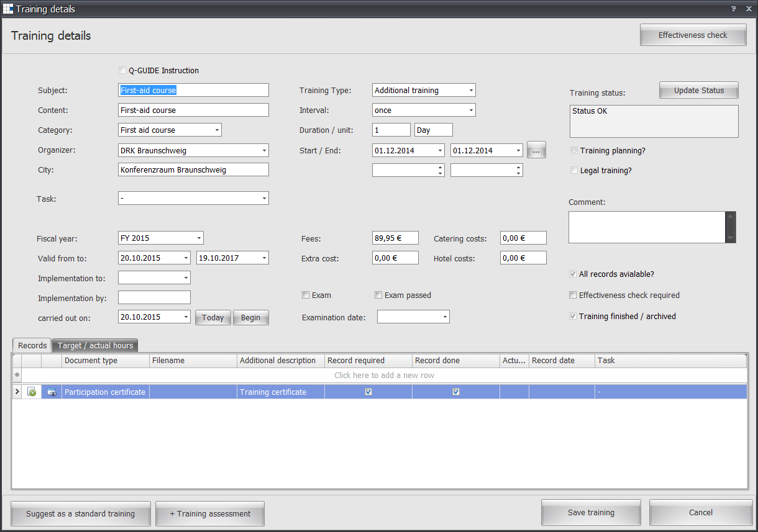
Task: Open the Training Type dropdown
Action: click(471, 91)
